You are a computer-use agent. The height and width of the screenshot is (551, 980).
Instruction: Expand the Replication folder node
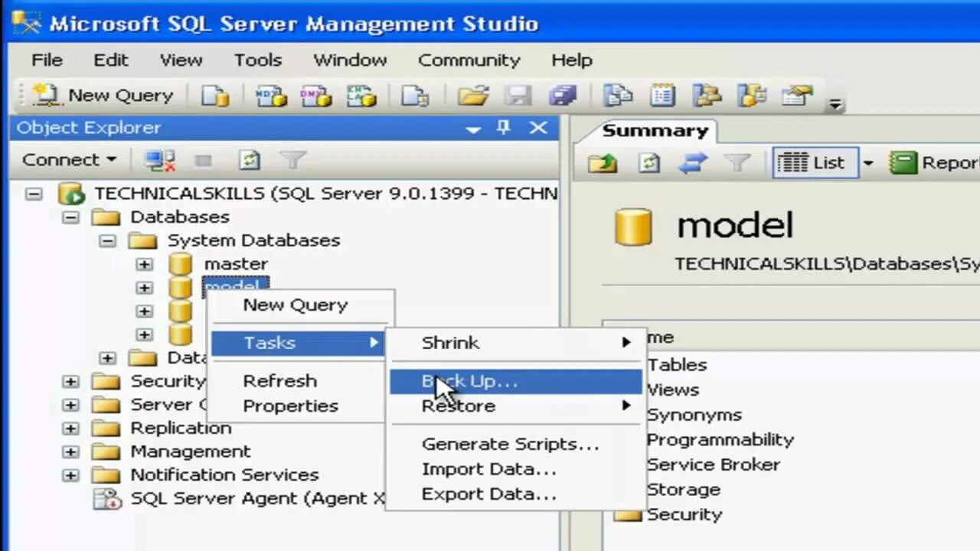pyautogui.click(x=70, y=428)
